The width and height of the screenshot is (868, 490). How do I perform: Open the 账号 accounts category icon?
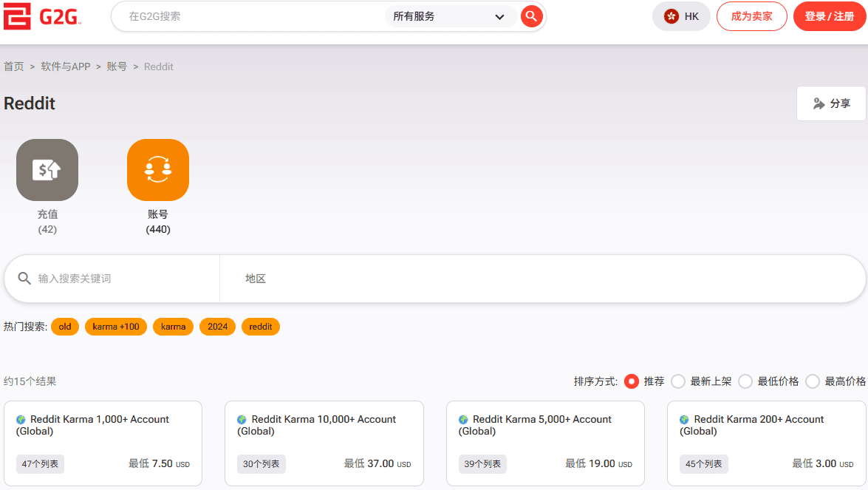pyautogui.click(x=158, y=170)
